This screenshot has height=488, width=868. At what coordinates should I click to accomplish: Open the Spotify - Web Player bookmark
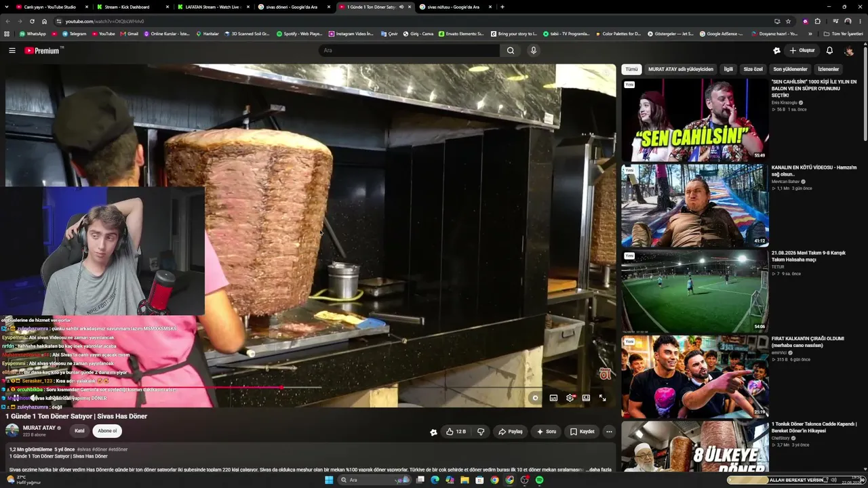coord(299,33)
